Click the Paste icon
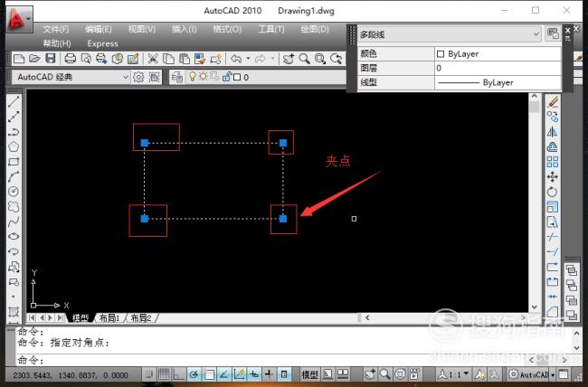 pyautogui.click(x=185, y=59)
